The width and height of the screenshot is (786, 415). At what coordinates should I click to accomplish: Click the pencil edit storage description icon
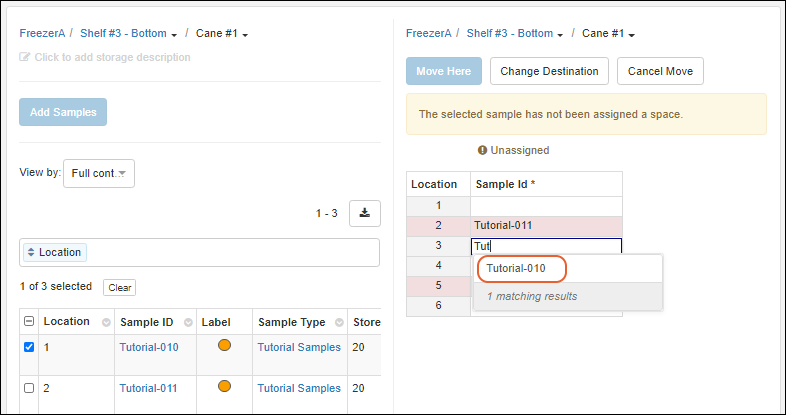(25, 57)
